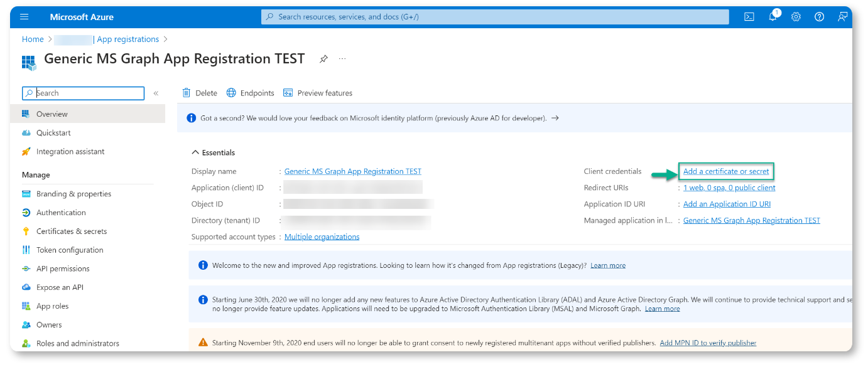The height and width of the screenshot is (367, 868).
Task: Click the Authentication icon
Action: (x=26, y=213)
